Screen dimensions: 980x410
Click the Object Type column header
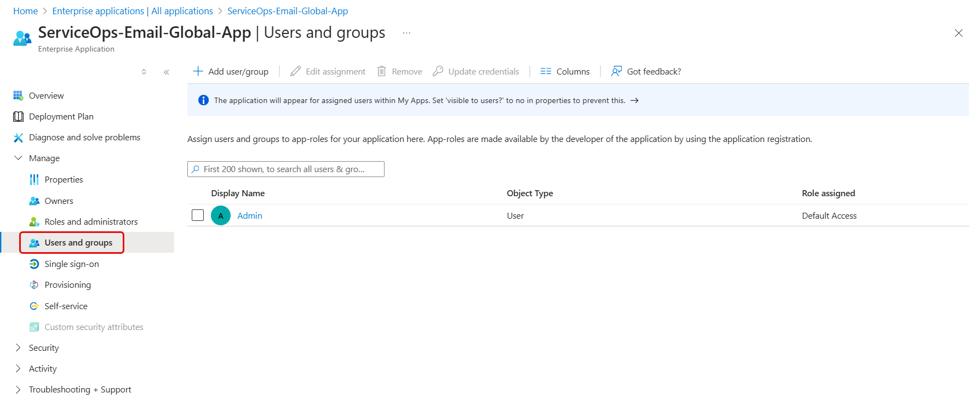[x=530, y=193]
